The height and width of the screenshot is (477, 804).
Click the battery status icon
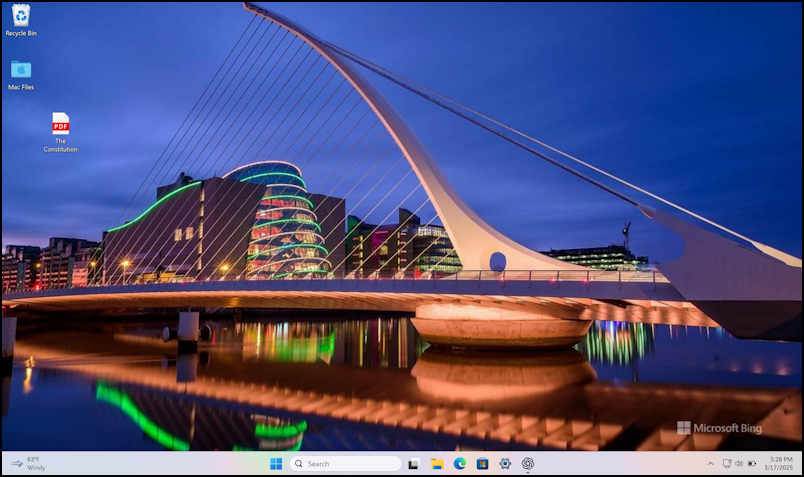752,464
